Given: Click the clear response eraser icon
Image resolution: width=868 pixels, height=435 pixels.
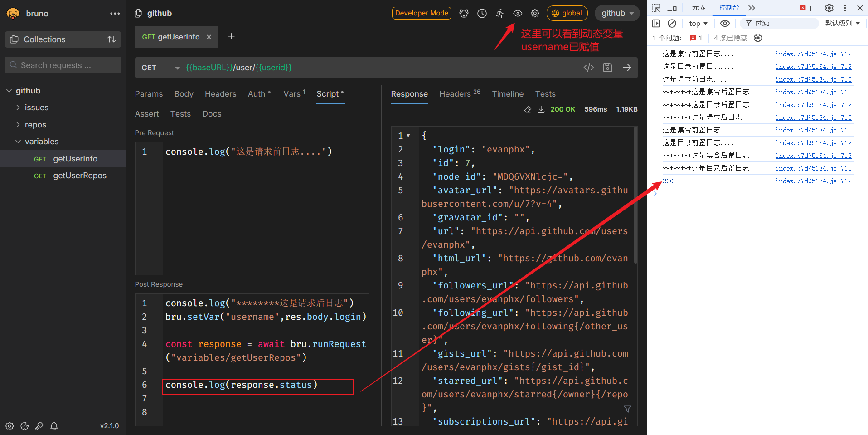Looking at the screenshot, I should pyautogui.click(x=528, y=109).
